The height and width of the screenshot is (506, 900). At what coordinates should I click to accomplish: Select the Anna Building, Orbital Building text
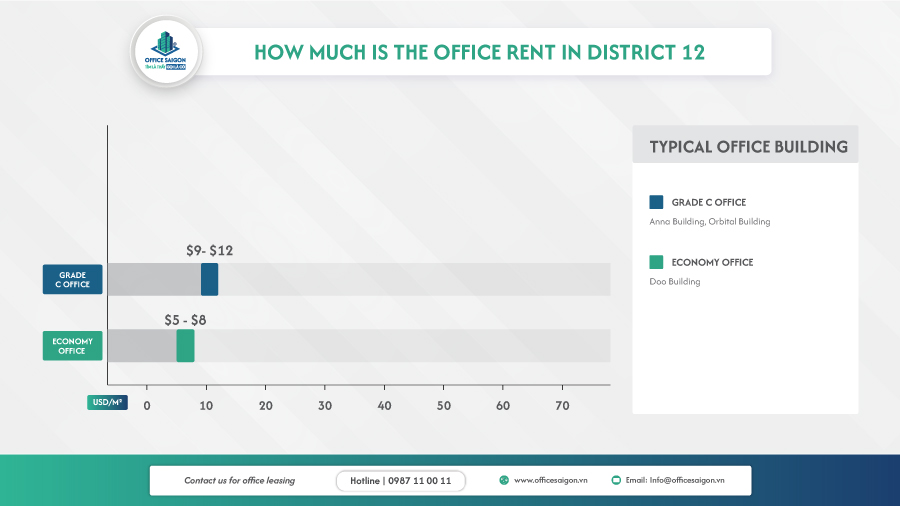click(709, 221)
